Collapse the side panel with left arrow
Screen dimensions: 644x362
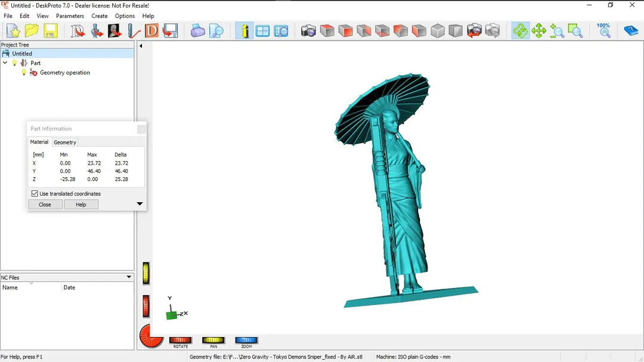tap(141, 46)
